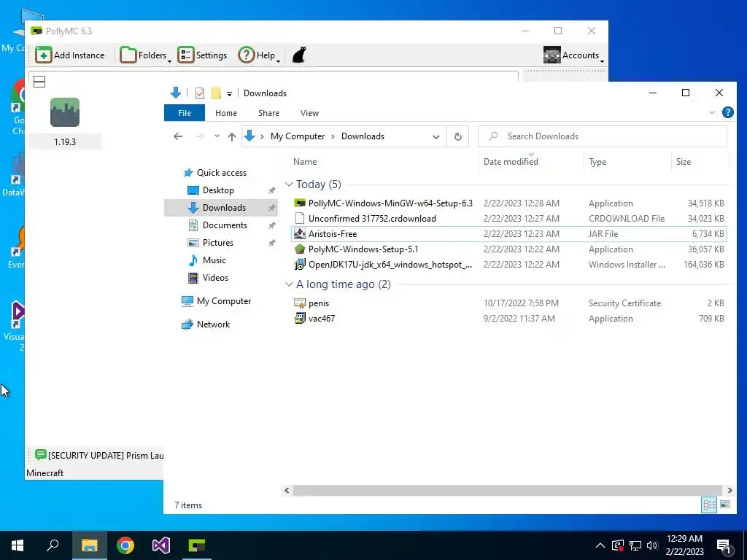The height and width of the screenshot is (560, 747).
Task: Click the volume tray icon
Action: pos(652,545)
